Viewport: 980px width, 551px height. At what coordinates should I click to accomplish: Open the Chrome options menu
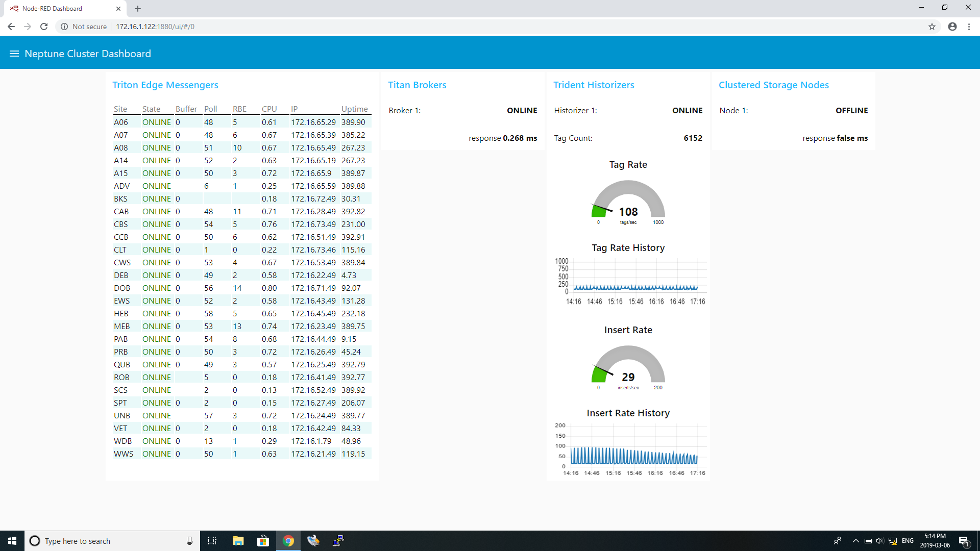point(969,27)
